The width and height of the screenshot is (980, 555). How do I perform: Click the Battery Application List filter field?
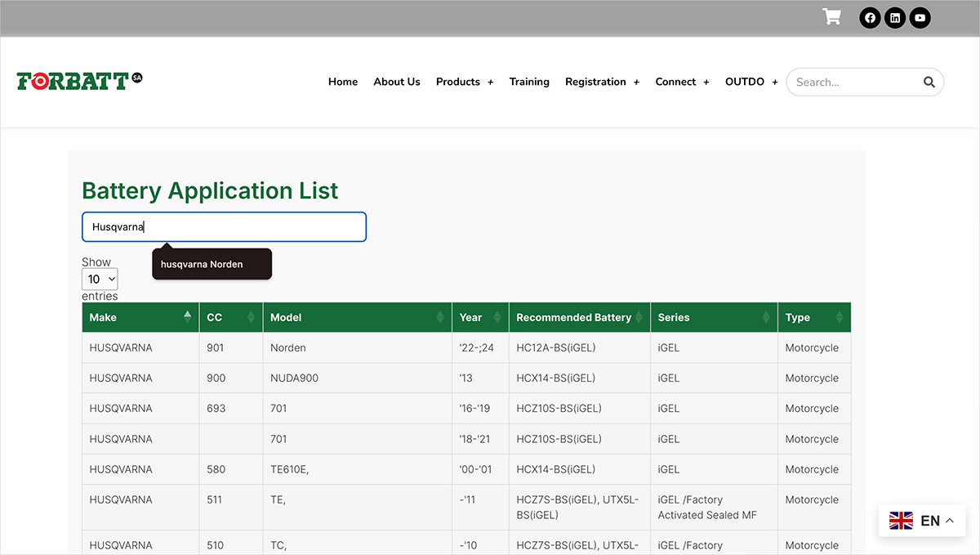pyautogui.click(x=224, y=227)
